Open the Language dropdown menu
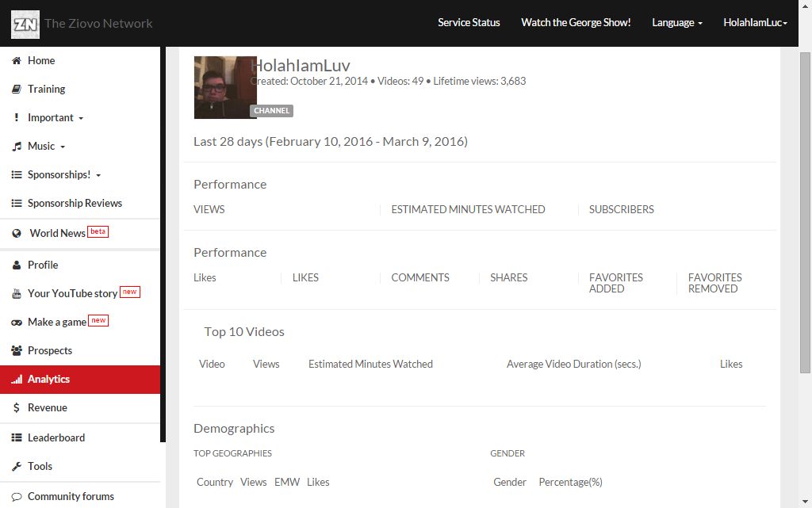This screenshot has width=812, height=508. 677,23
